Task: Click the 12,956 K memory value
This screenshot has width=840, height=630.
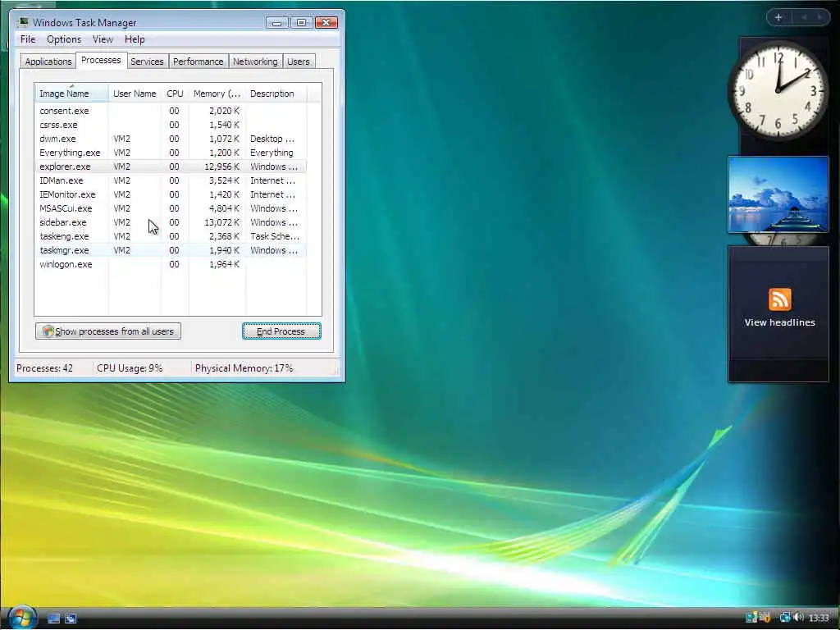Action: [x=221, y=167]
